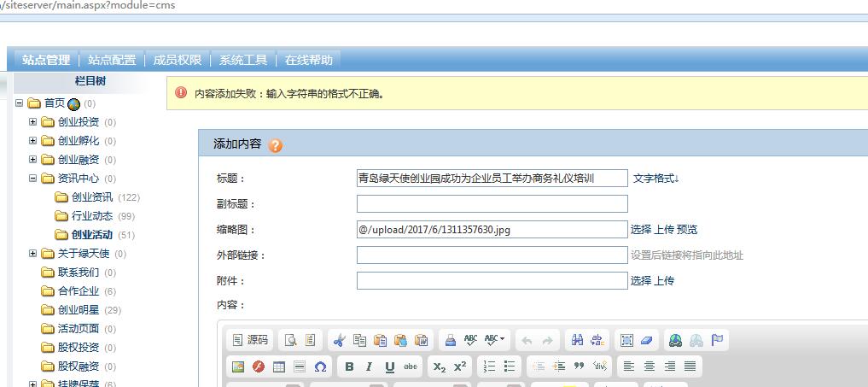The image size is (868, 387).
Task: Click the 文字格式 link beside the title
Action: tap(655, 179)
